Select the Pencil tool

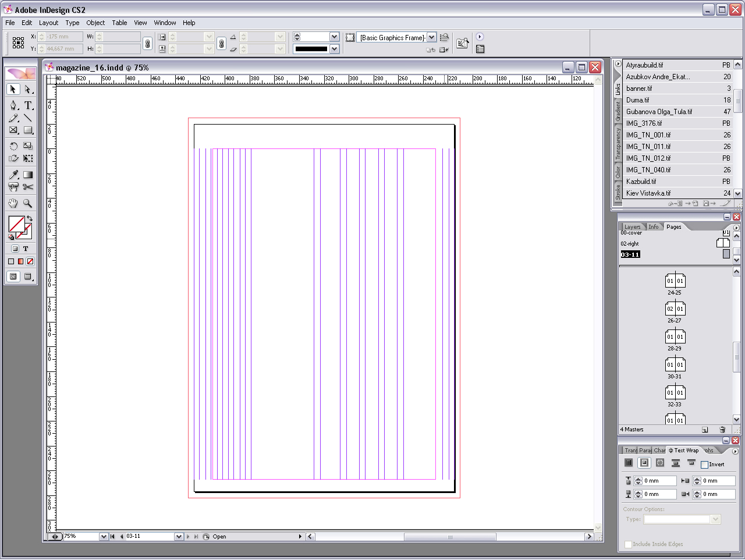tap(13, 118)
